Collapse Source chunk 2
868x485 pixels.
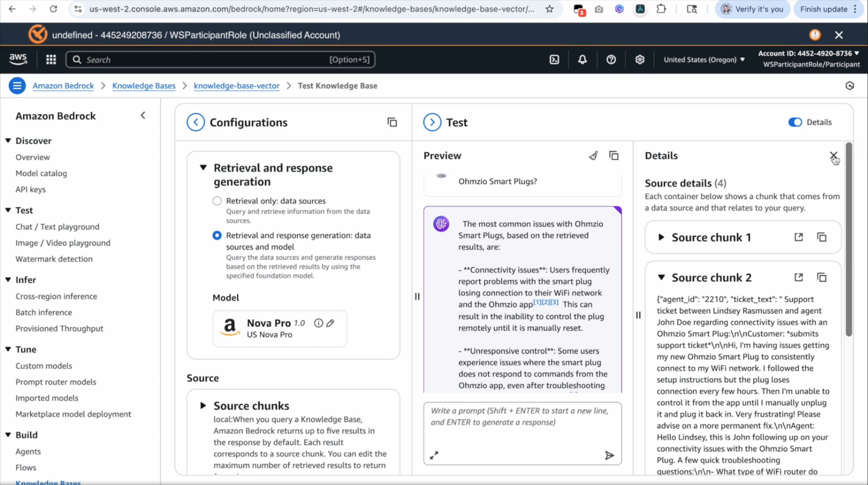pos(661,277)
